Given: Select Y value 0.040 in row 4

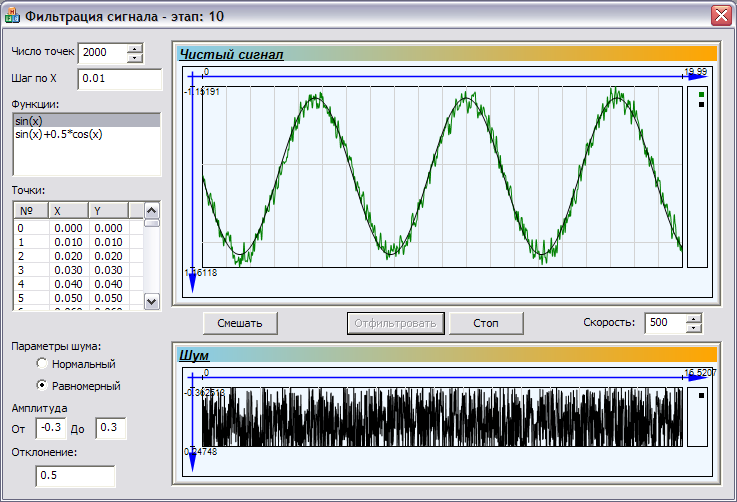Looking at the screenshot, I should (x=109, y=284).
